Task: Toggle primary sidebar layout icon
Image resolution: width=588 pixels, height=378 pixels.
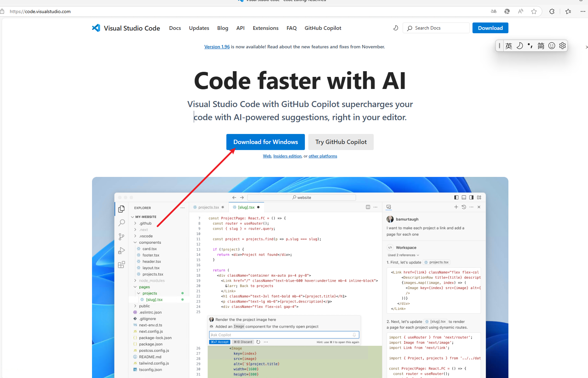Action: pos(456,197)
